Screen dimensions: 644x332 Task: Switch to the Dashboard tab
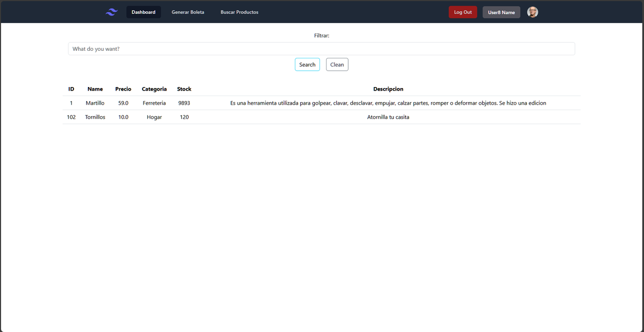coord(143,12)
